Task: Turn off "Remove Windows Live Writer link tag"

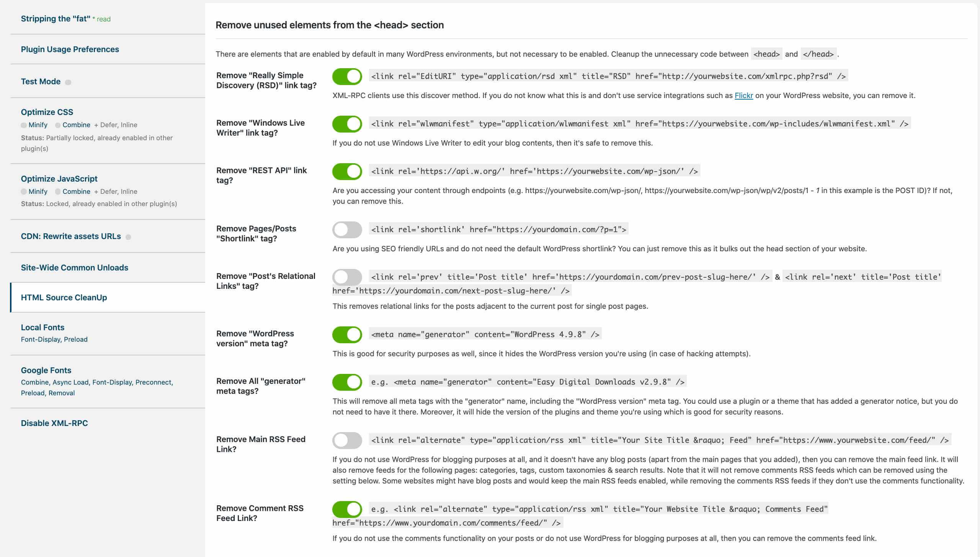Action: point(347,124)
